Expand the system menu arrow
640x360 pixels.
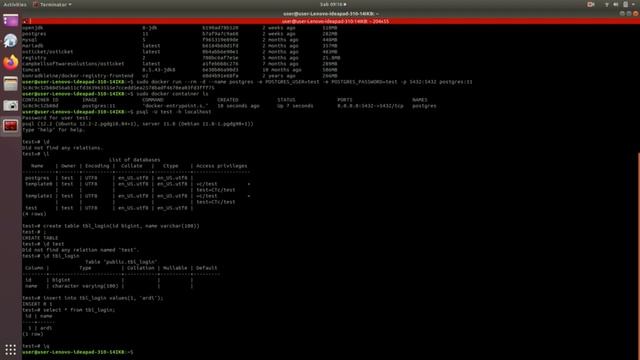click(x=633, y=4)
